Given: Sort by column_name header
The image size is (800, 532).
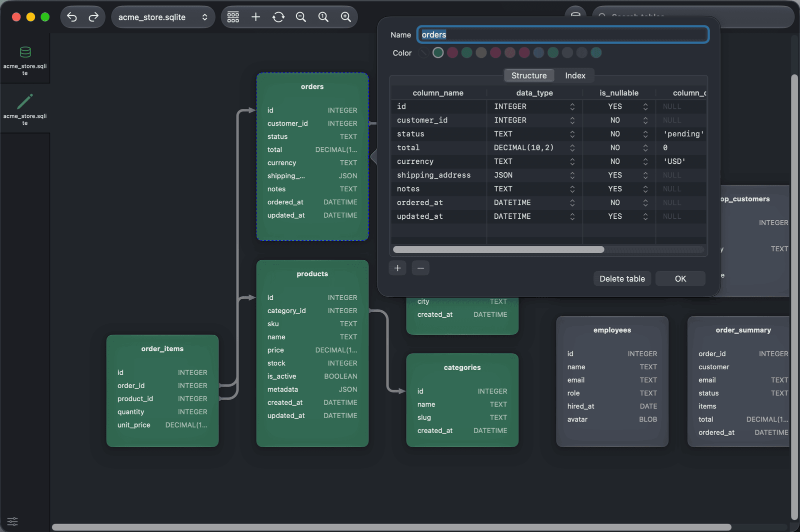Looking at the screenshot, I should [x=438, y=93].
